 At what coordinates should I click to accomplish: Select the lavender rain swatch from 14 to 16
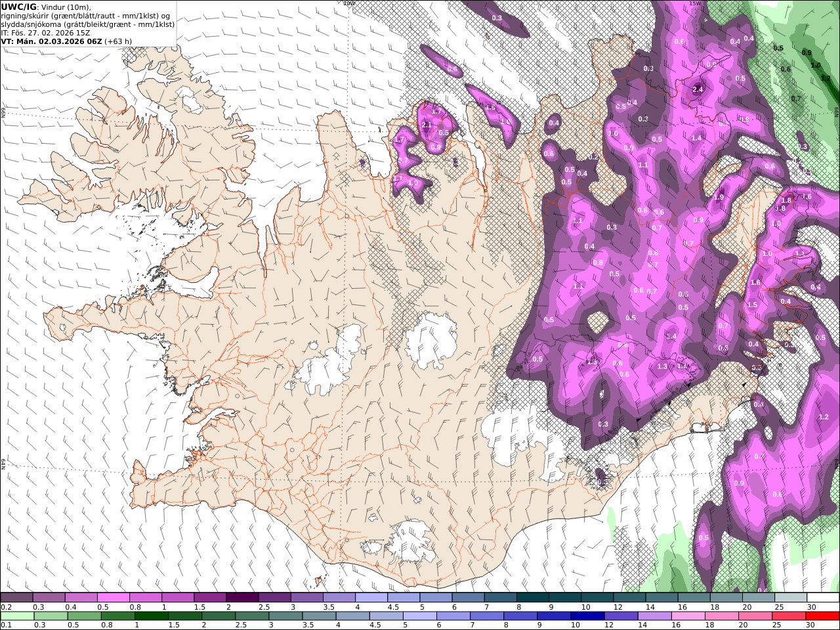(x=654, y=616)
